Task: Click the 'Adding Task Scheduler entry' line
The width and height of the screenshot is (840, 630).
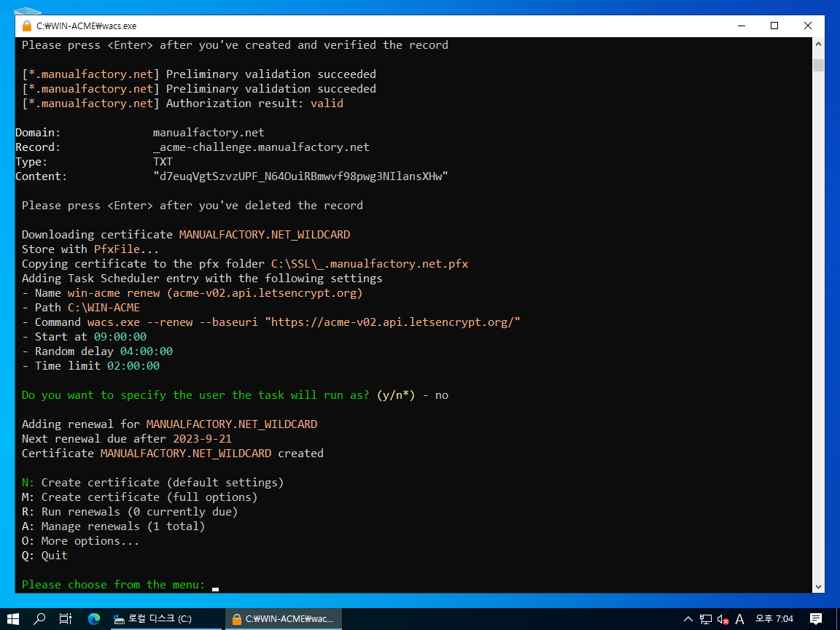Action: pos(202,279)
